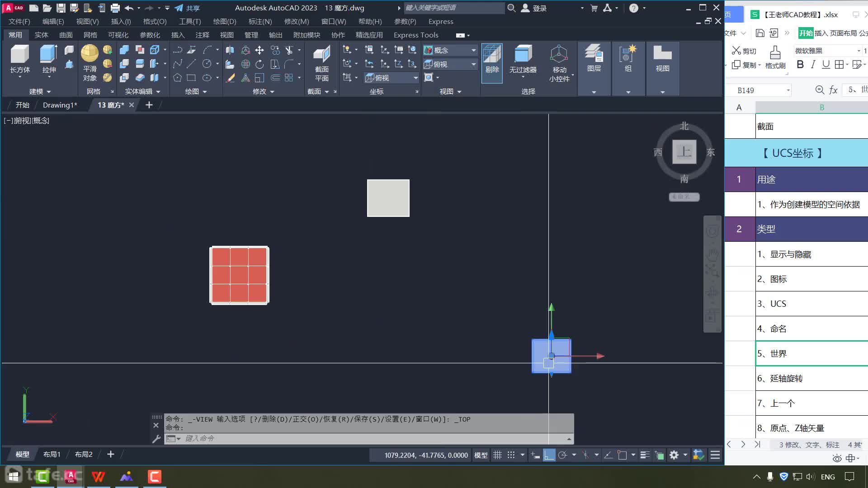Screen dimensions: 868x488
Task: Open the 修改(M) menu
Action: (x=297, y=21)
